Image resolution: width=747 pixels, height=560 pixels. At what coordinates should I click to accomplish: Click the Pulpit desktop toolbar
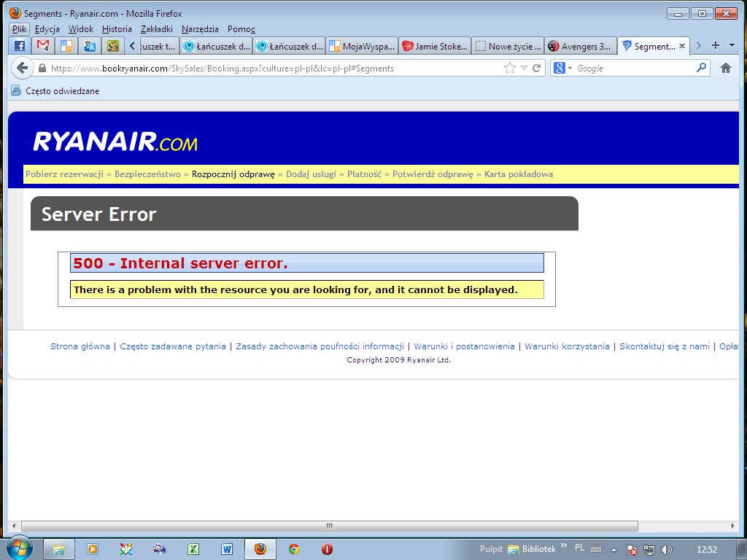[491, 549]
